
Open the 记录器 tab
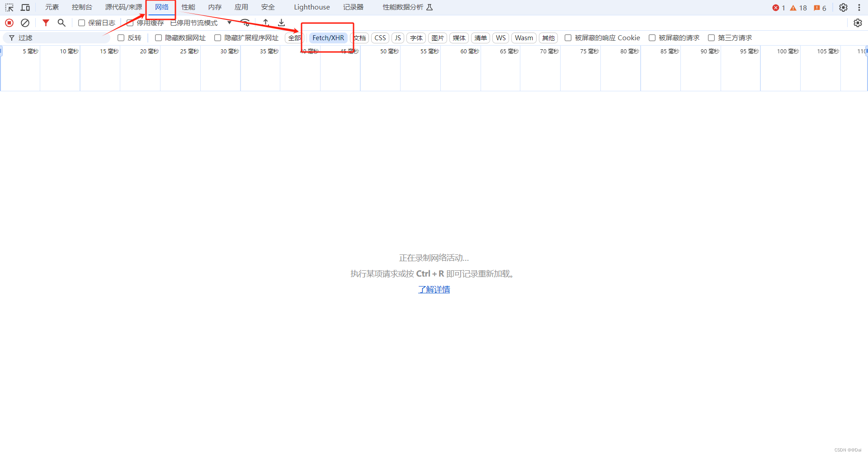(354, 7)
